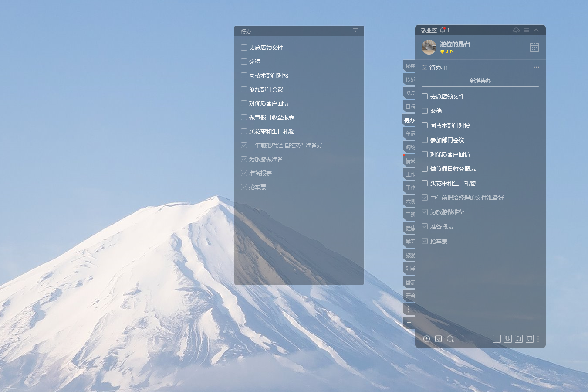
Task: Click the 新增待办 button
Action: coord(480,81)
